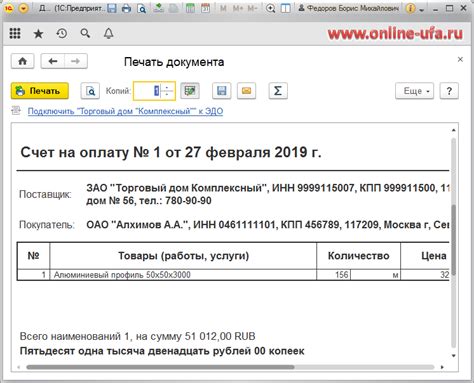474x383 pixels.
Task: Open the Еще dropdown menu
Action: (x=415, y=91)
